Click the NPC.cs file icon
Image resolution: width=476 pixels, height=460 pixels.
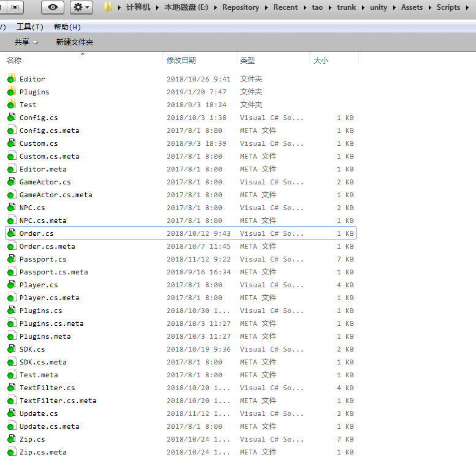coord(11,207)
